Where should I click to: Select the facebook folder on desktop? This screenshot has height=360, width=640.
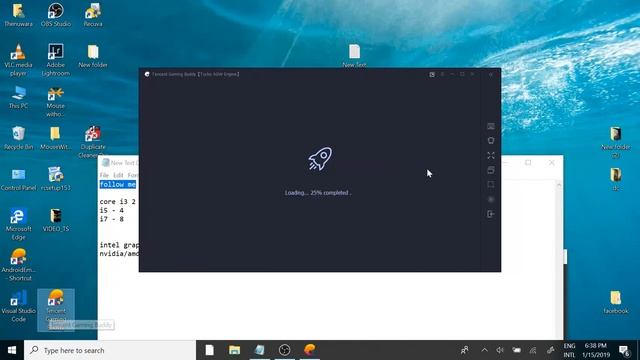pyautogui.click(x=616, y=302)
